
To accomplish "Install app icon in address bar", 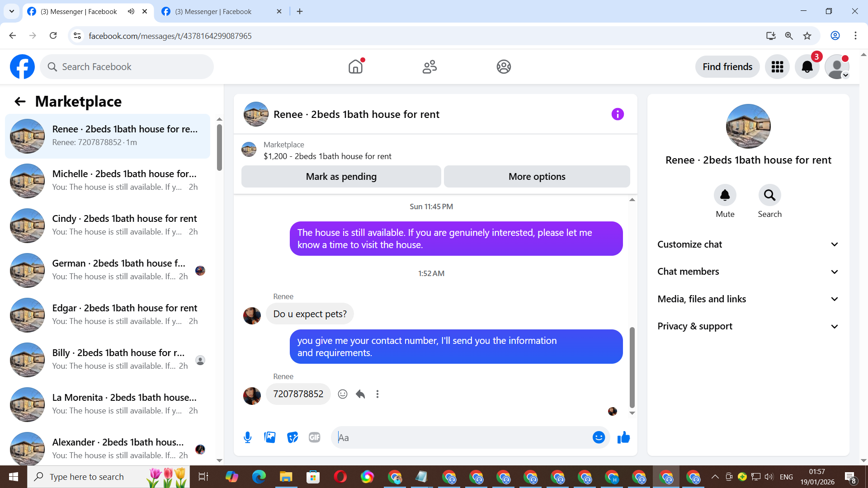I will (771, 36).
